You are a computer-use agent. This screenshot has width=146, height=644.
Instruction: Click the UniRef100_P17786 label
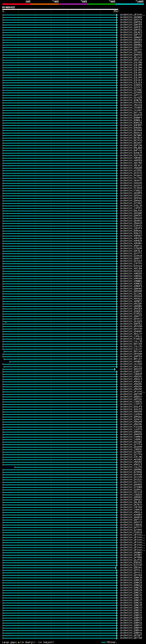(131, 178)
